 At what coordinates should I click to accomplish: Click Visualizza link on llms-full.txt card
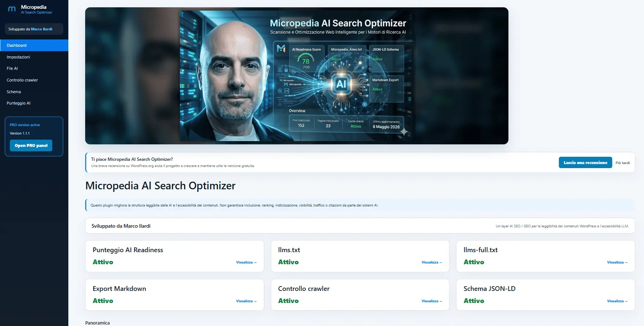617,262
